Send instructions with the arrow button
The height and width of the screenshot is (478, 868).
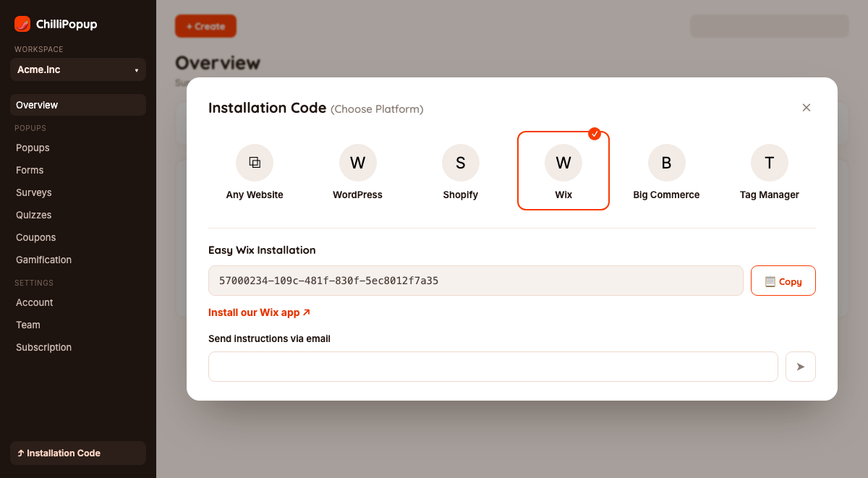801,367
